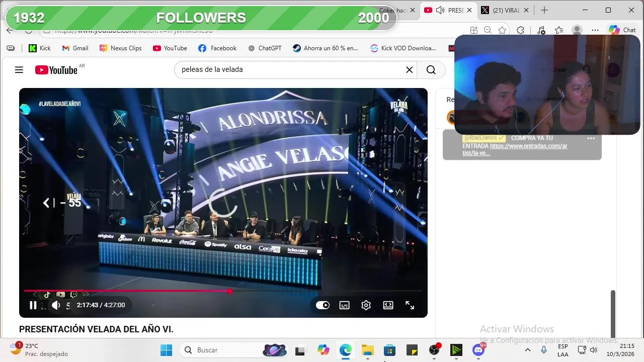
Task: Open the Windows Start menu
Action: [x=166, y=350]
